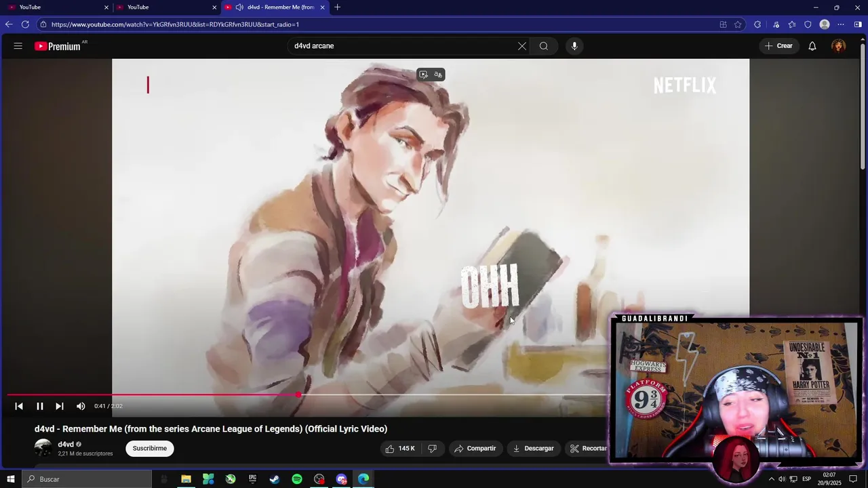Open the Windows notification center
The height and width of the screenshot is (488, 868).
[853, 479]
